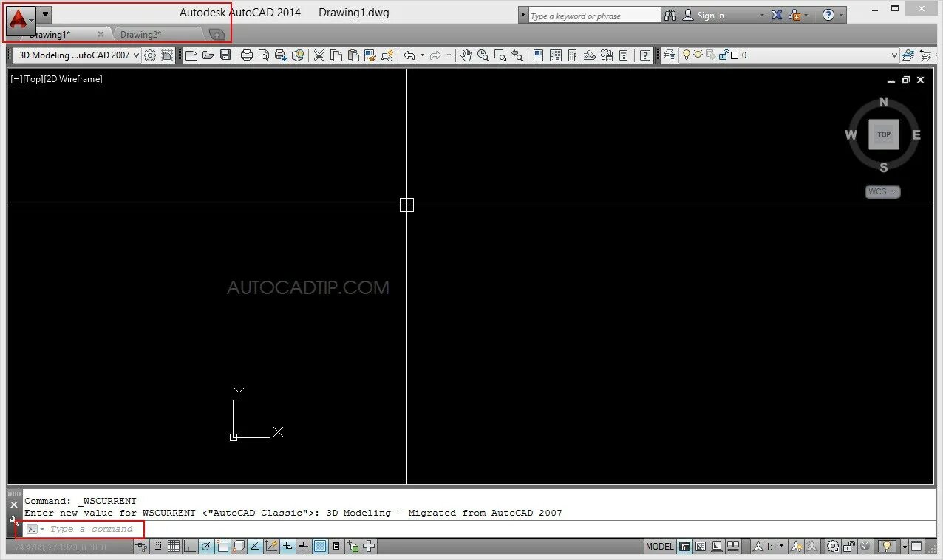Select the Zoom Realtime tool
Image resolution: width=943 pixels, height=560 pixels.
[x=483, y=55]
